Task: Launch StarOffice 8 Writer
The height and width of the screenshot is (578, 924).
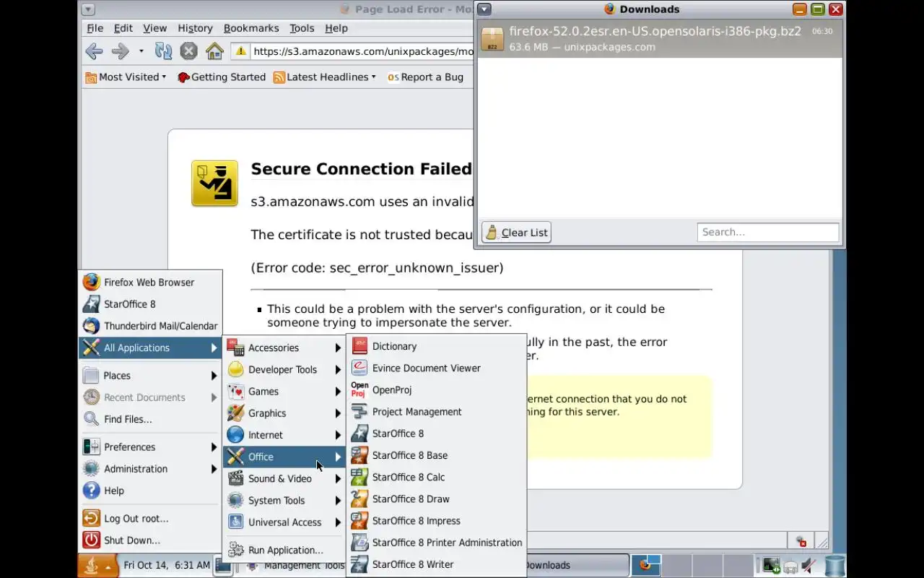Action: click(437, 564)
